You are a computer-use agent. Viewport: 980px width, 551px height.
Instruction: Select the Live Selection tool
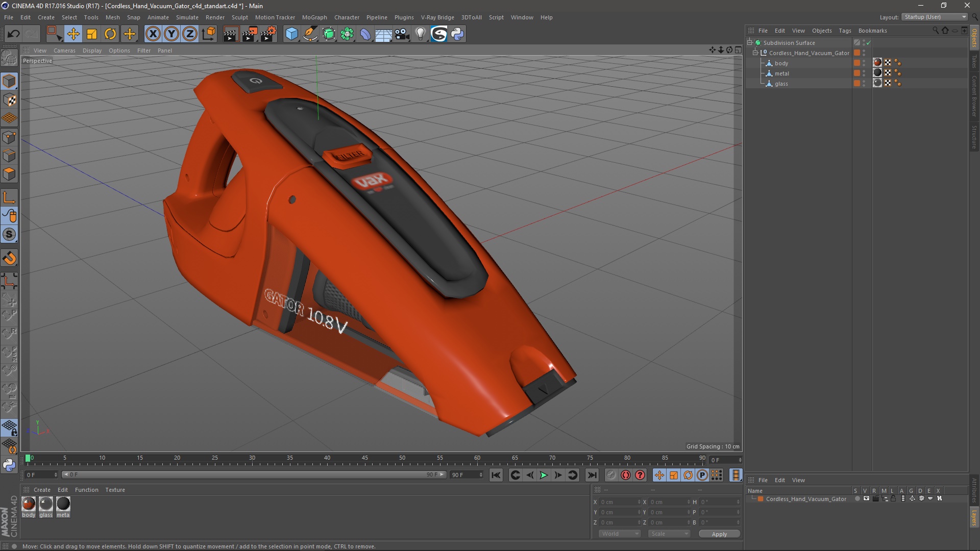pyautogui.click(x=54, y=34)
